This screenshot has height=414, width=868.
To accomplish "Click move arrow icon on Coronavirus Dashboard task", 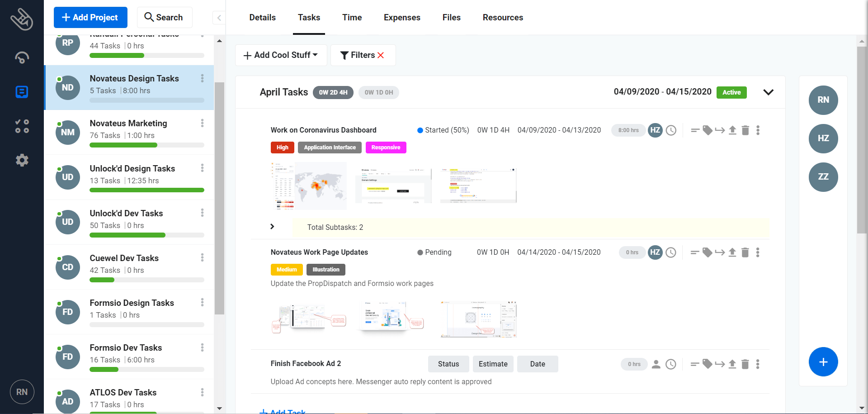I will [720, 130].
